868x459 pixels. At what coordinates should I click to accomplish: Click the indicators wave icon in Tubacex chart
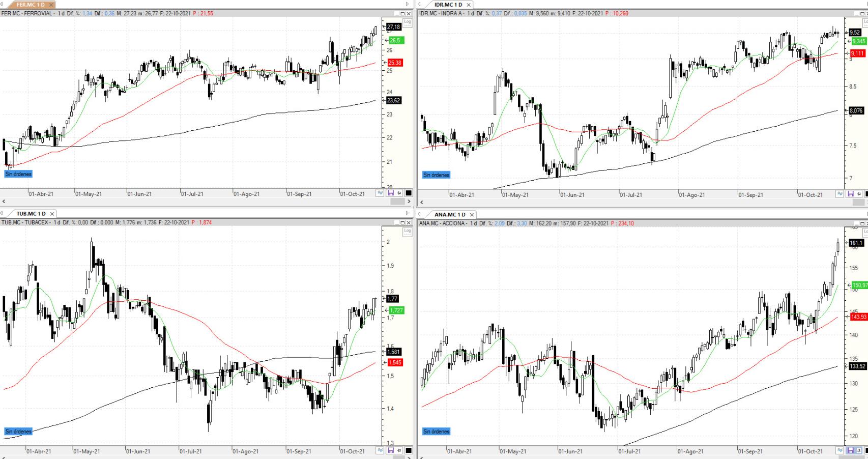click(380, 450)
